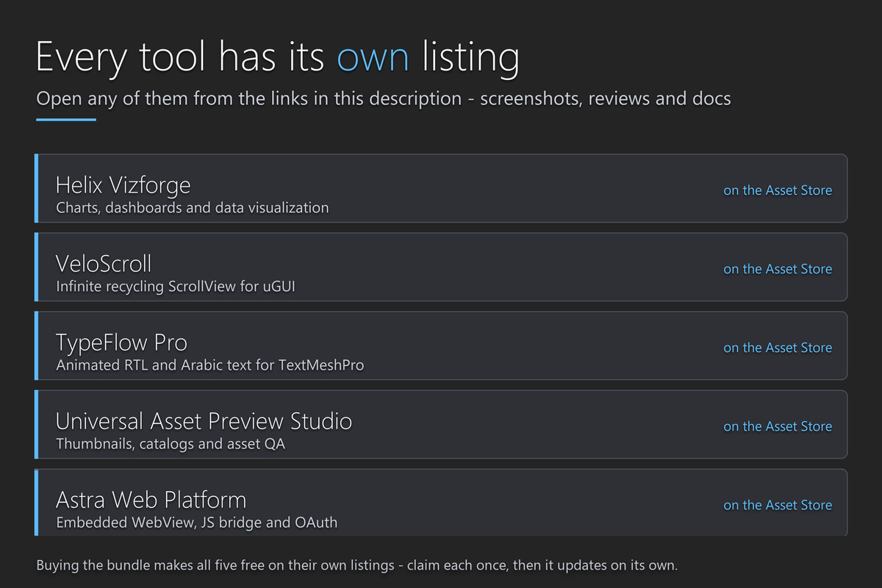Click the "Every tool has its own listing" heading
The width and height of the screenshot is (882, 588).
coord(278,57)
